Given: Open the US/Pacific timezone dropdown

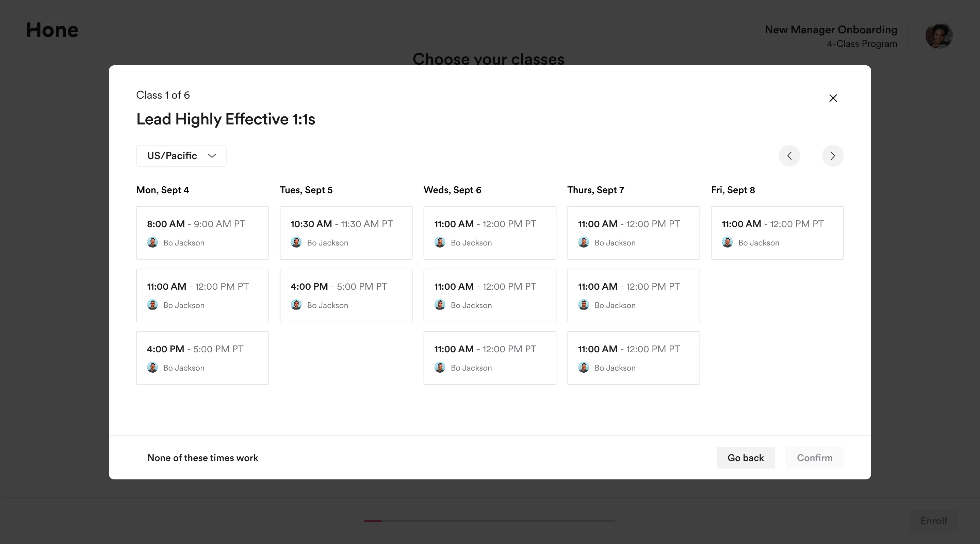Looking at the screenshot, I should tap(181, 156).
